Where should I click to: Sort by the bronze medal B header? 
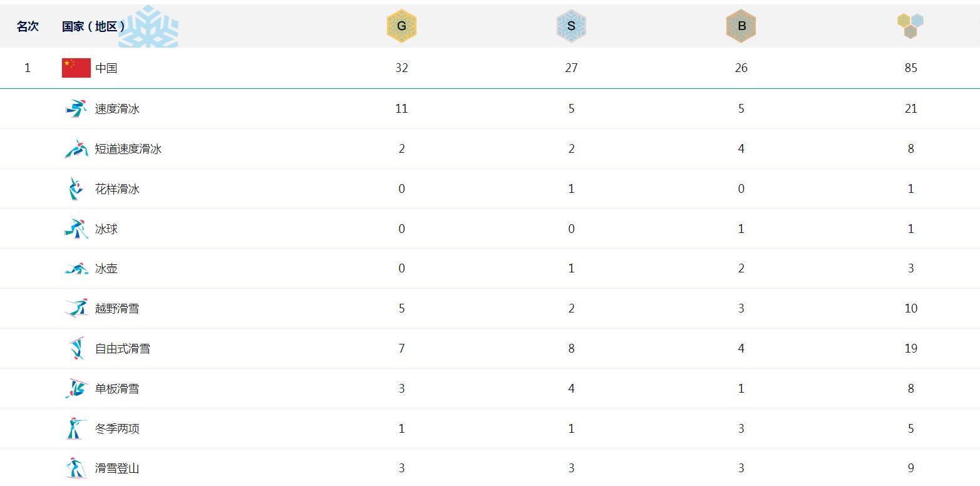click(x=741, y=26)
